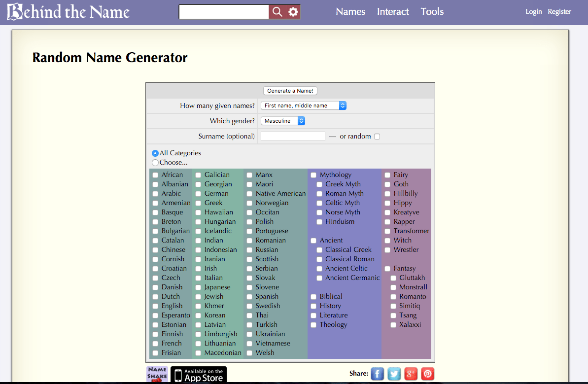Enable the Norse Myth checkbox
Screen dimensions: 588x384
319,212
